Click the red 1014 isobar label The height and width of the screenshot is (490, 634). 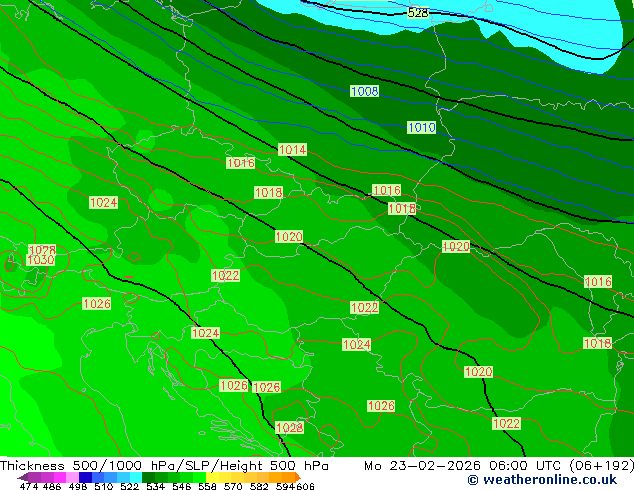click(x=292, y=150)
